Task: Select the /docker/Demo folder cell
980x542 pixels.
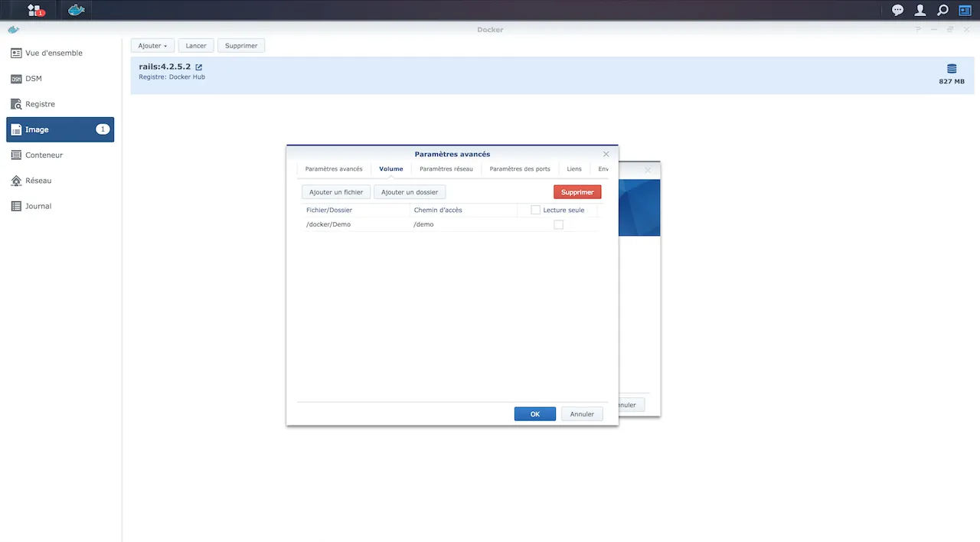Action: click(355, 224)
